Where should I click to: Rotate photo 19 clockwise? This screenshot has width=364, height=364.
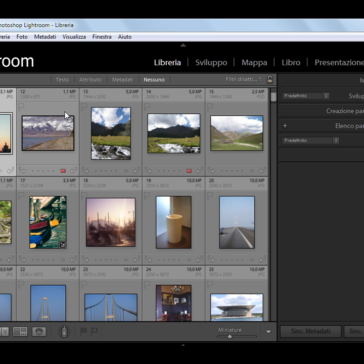[x=199, y=259]
